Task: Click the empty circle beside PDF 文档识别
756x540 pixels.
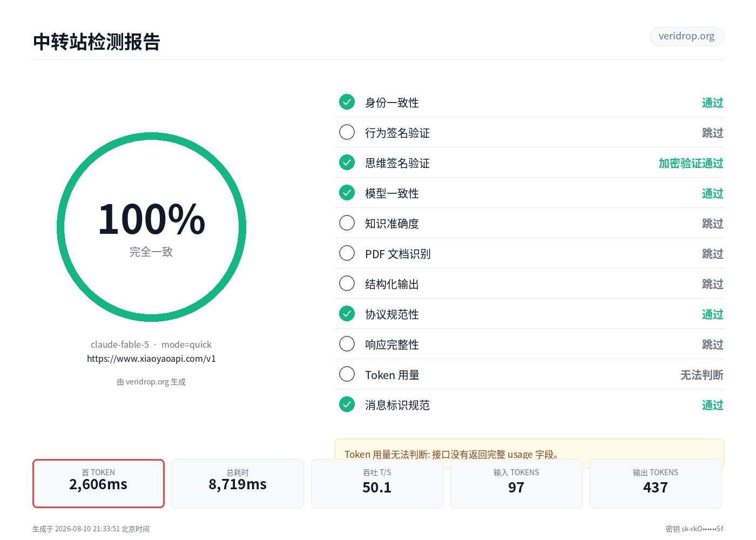Action: tap(347, 253)
